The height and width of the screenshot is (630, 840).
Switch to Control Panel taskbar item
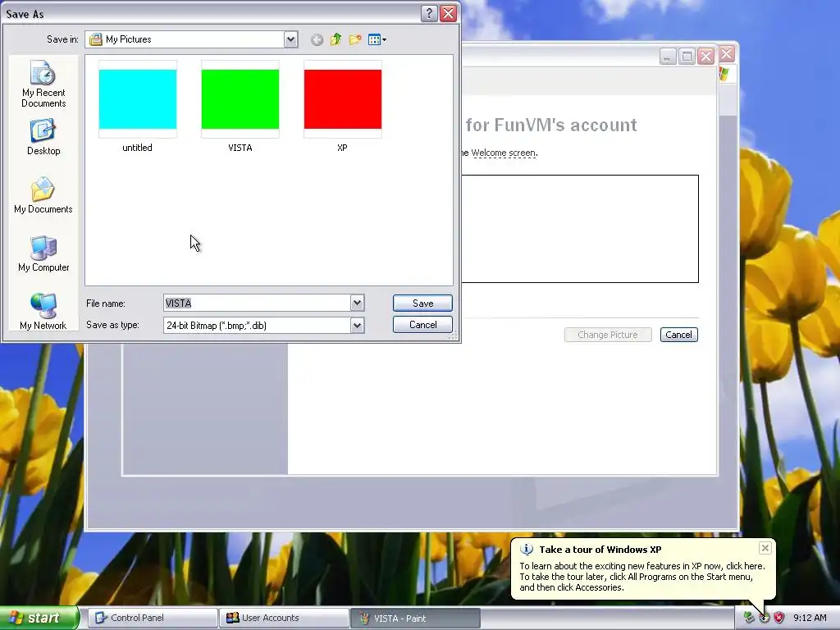[152, 618]
